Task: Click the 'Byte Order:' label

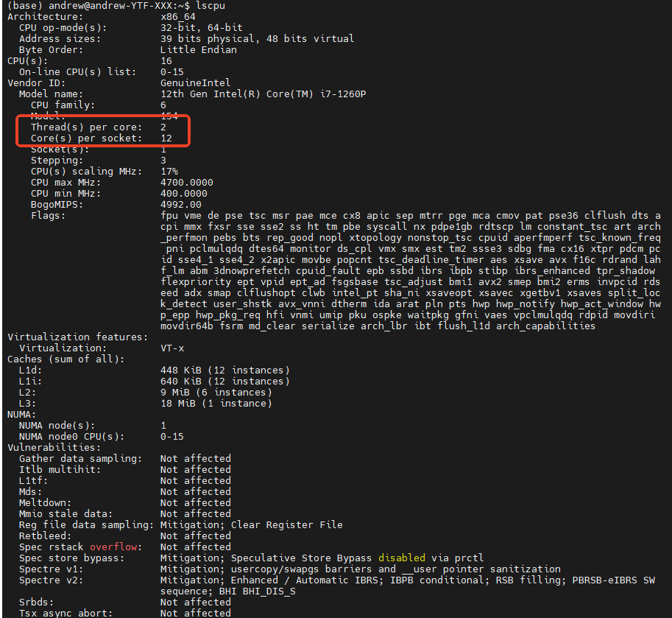Action: pos(51,50)
